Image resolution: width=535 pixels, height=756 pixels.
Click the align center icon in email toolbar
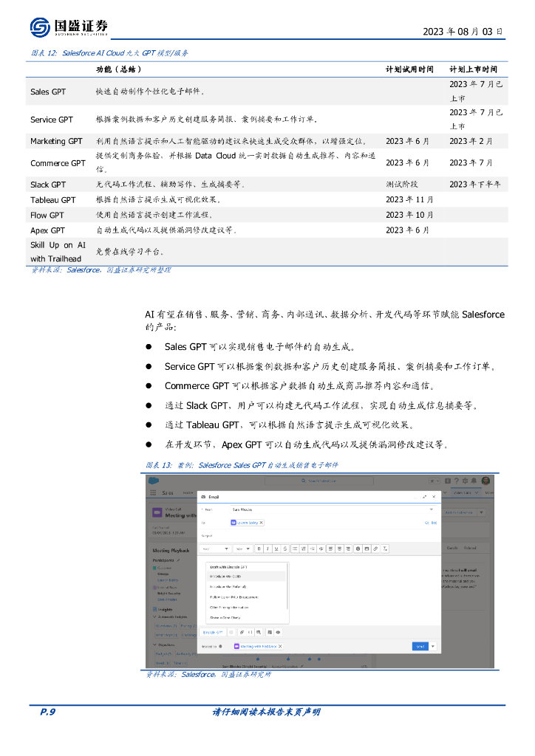(340, 549)
